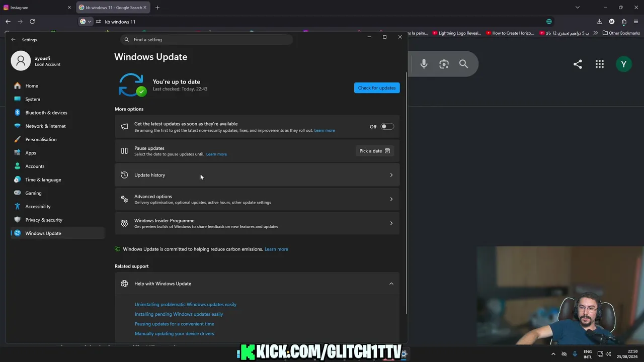Click the gears icon for Advanced options
The height and width of the screenshot is (362, 644).
click(x=124, y=199)
